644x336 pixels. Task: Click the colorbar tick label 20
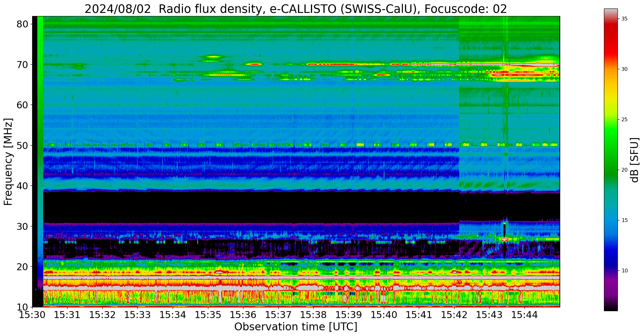[624, 170]
